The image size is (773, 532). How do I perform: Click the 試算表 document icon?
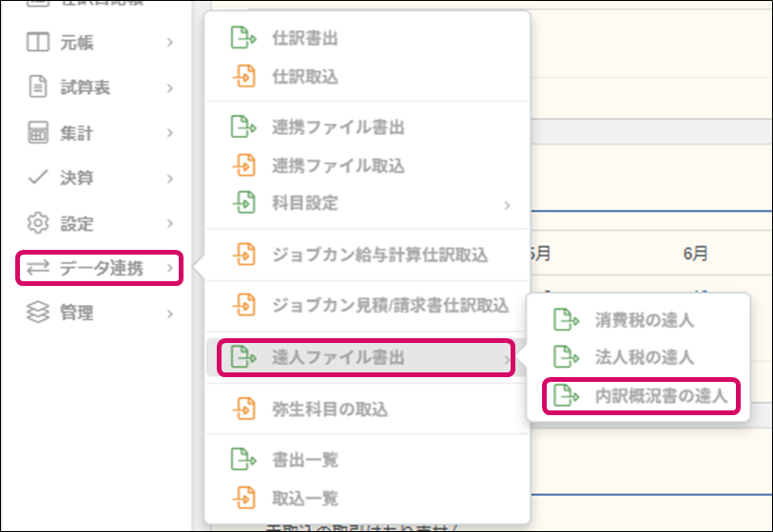[38, 87]
